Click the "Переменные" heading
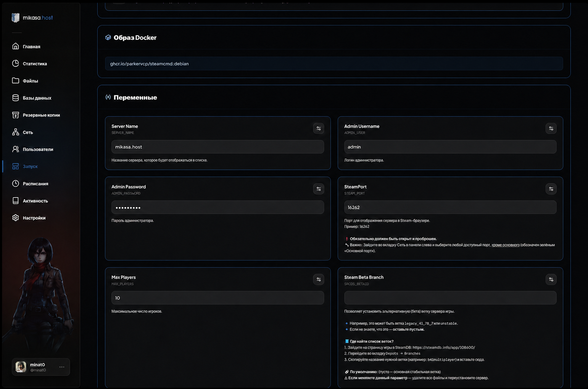The height and width of the screenshot is (389, 588). [135, 97]
